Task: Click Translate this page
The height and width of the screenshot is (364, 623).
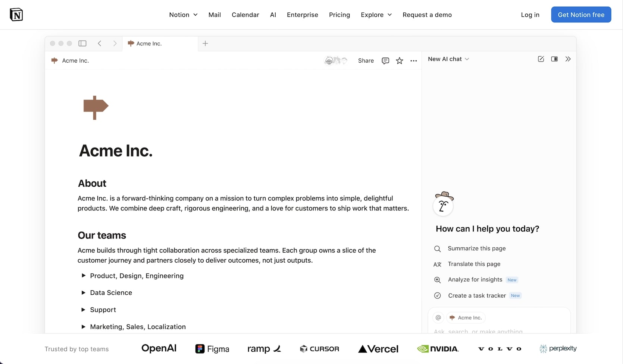Action: (474, 264)
